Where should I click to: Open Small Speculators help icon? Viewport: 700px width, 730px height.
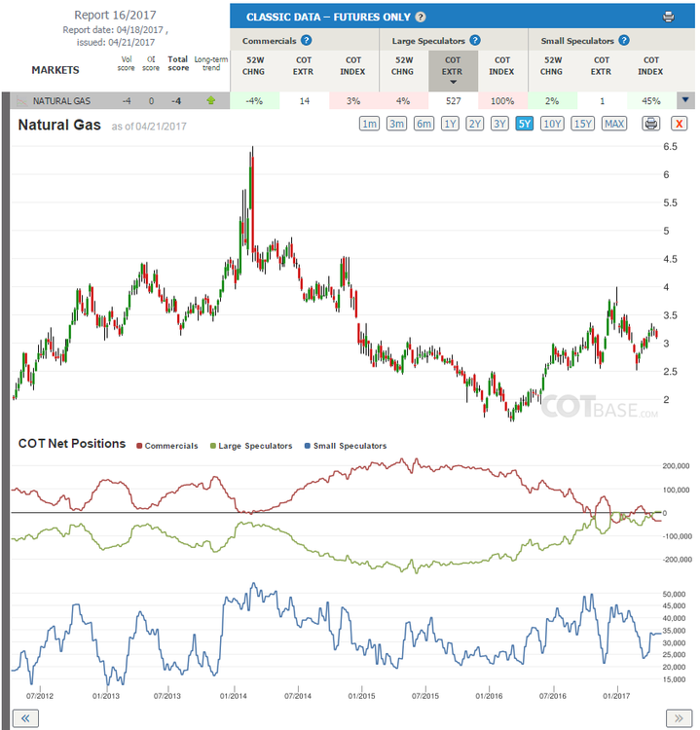click(624, 41)
